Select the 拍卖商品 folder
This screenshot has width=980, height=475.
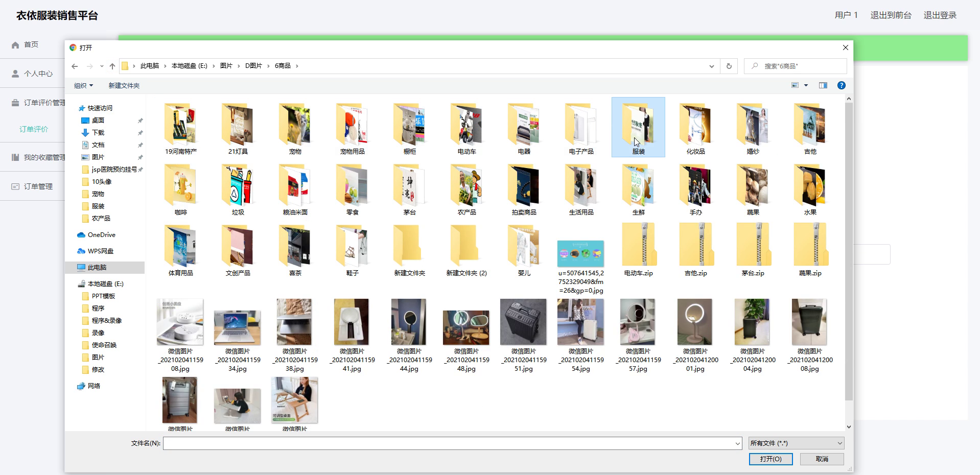524,189
